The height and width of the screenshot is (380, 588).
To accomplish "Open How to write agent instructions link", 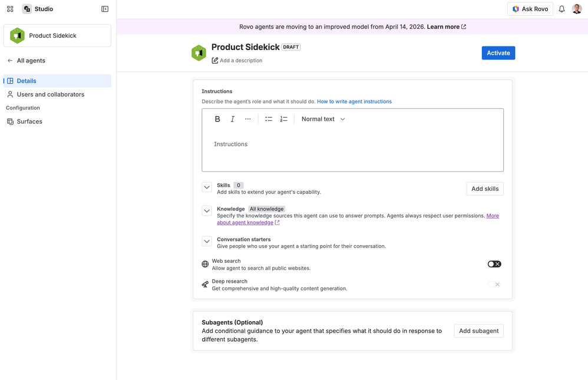I will pos(354,101).
